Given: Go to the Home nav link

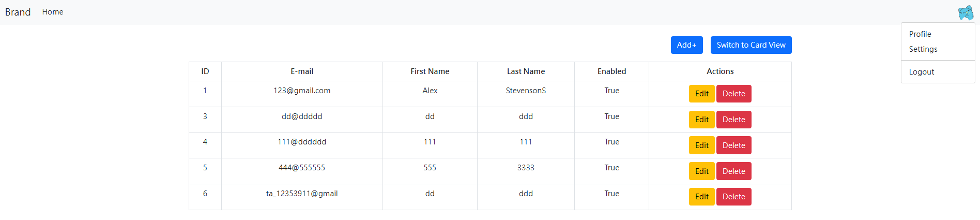Looking at the screenshot, I should [x=53, y=12].
